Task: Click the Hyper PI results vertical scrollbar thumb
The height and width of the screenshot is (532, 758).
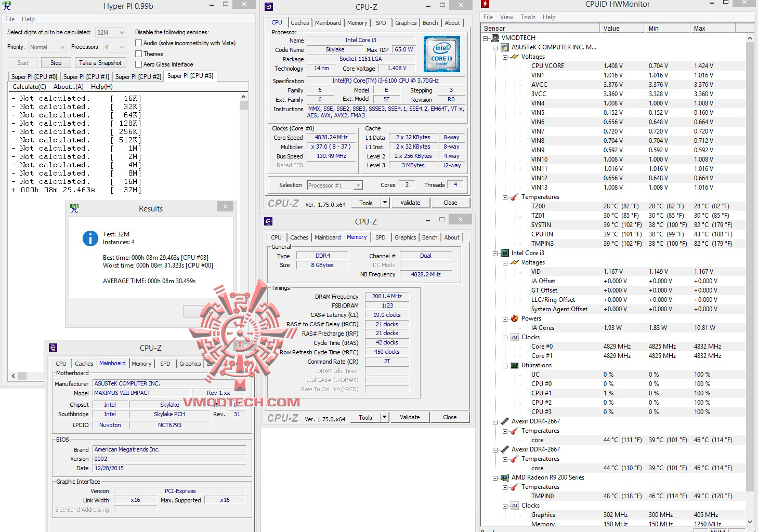Action: pos(244,105)
